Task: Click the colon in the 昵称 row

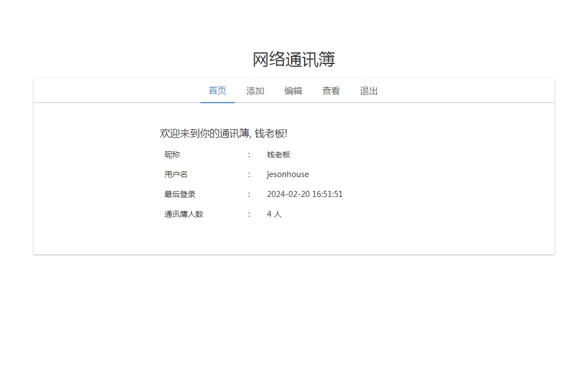Action: [249, 155]
